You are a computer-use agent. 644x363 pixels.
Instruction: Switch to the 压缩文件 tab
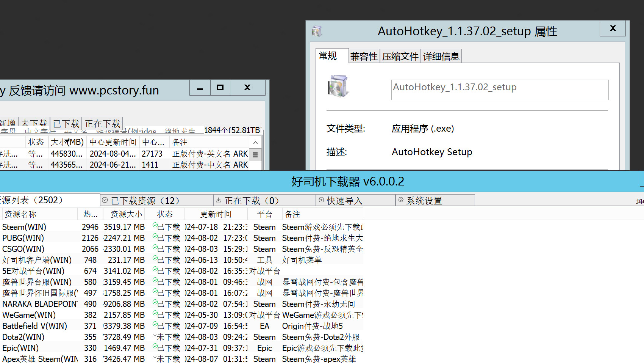(x=400, y=57)
